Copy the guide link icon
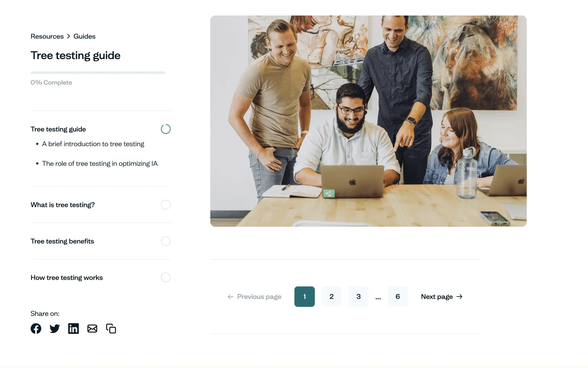The height and width of the screenshot is (368, 588). (111, 328)
